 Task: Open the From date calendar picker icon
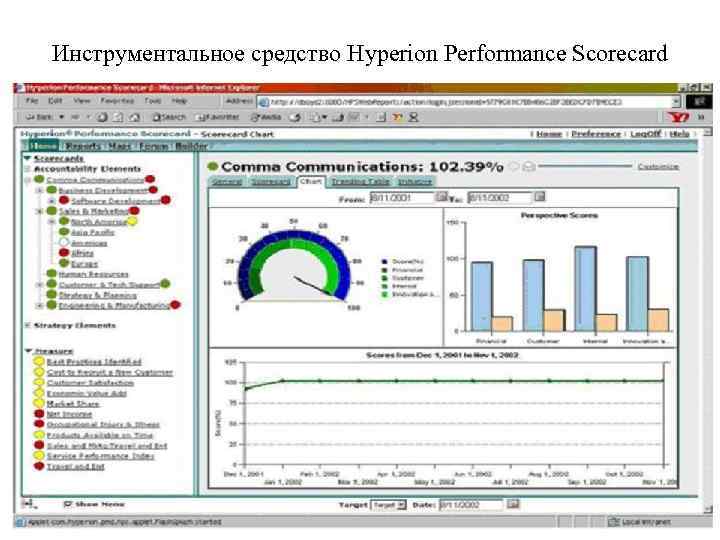click(x=441, y=197)
